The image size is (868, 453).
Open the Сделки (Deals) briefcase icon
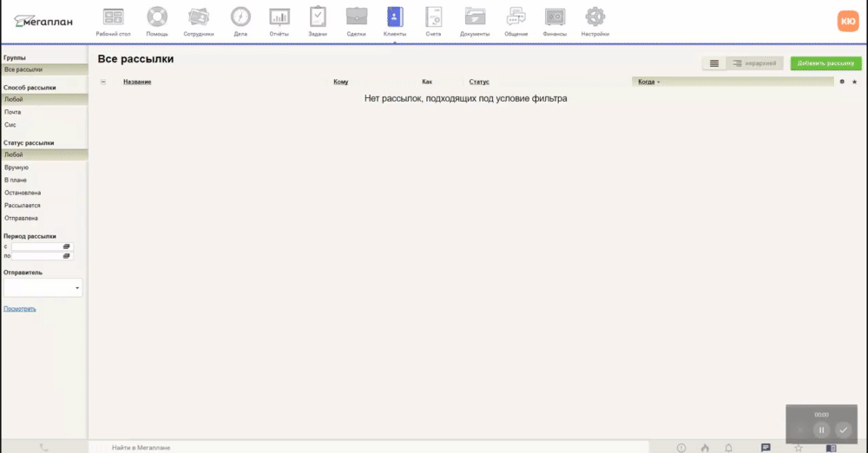coord(356,16)
